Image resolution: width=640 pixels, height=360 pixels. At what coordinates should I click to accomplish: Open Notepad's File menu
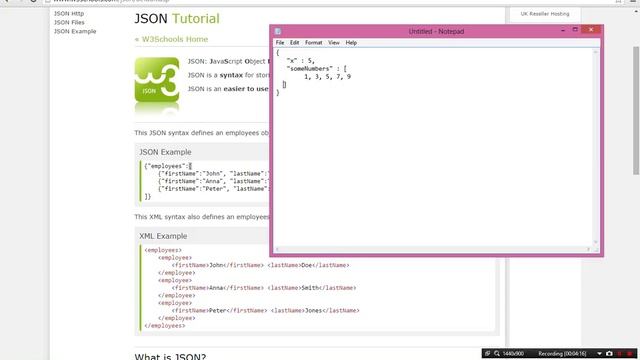click(280, 42)
